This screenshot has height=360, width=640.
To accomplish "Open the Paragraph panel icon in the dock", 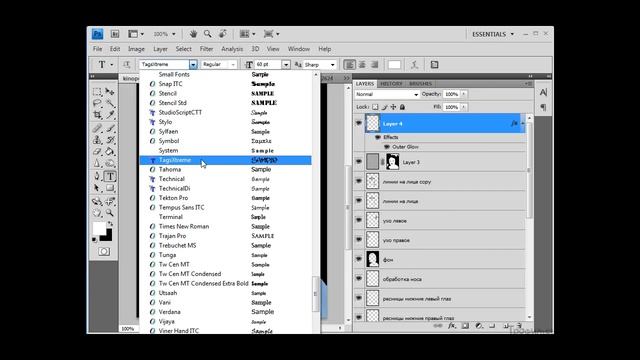I will (543, 107).
